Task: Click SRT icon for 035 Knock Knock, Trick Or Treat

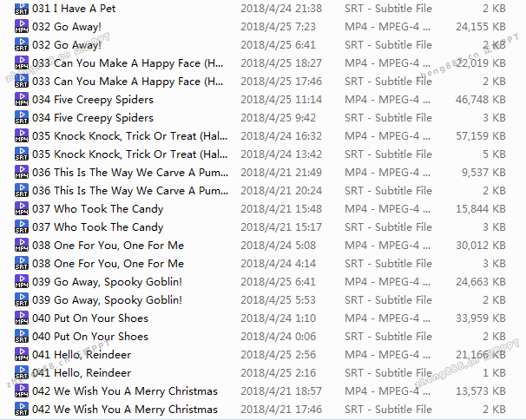Action: tap(22, 154)
